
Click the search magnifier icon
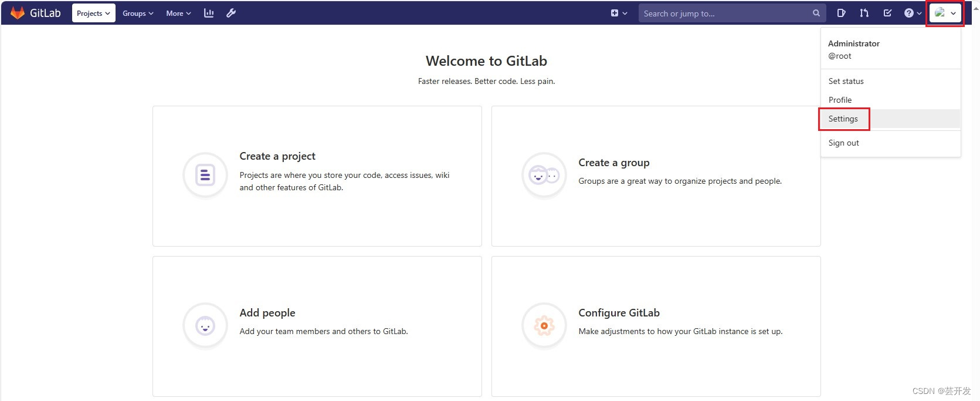[816, 13]
